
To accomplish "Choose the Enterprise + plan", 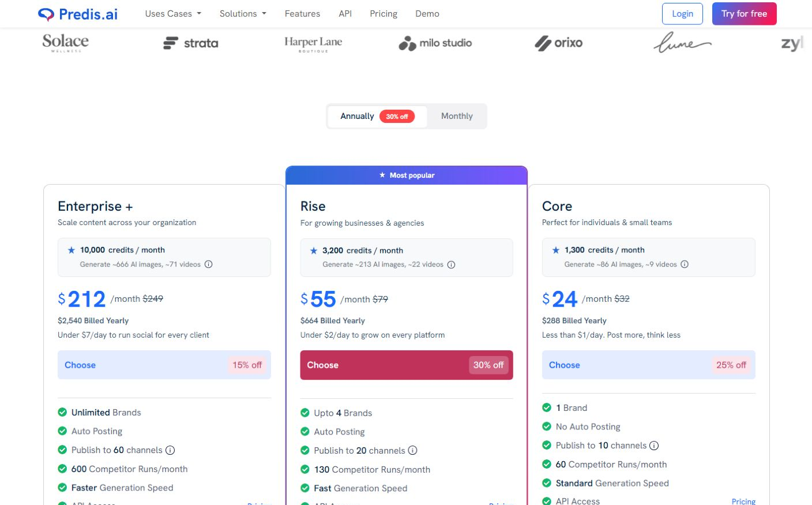I will tap(164, 365).
